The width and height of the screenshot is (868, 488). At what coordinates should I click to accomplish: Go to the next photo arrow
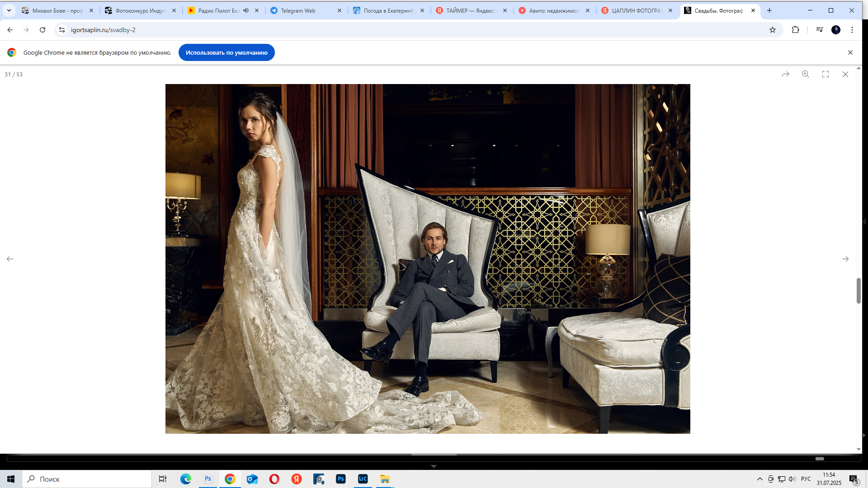pos(845,259)
